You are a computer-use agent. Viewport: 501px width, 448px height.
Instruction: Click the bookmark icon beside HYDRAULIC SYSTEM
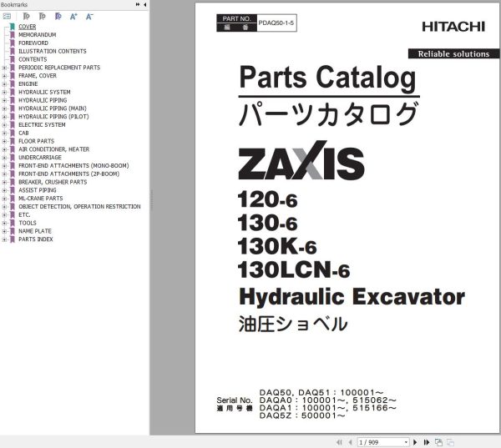point(13,93)
